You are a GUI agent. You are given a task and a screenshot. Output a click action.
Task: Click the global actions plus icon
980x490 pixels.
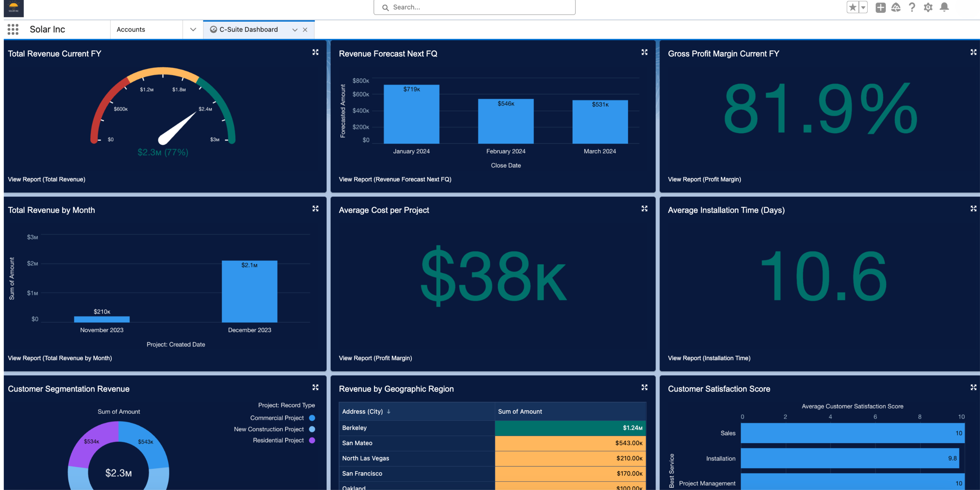click(x=880, y=7)
